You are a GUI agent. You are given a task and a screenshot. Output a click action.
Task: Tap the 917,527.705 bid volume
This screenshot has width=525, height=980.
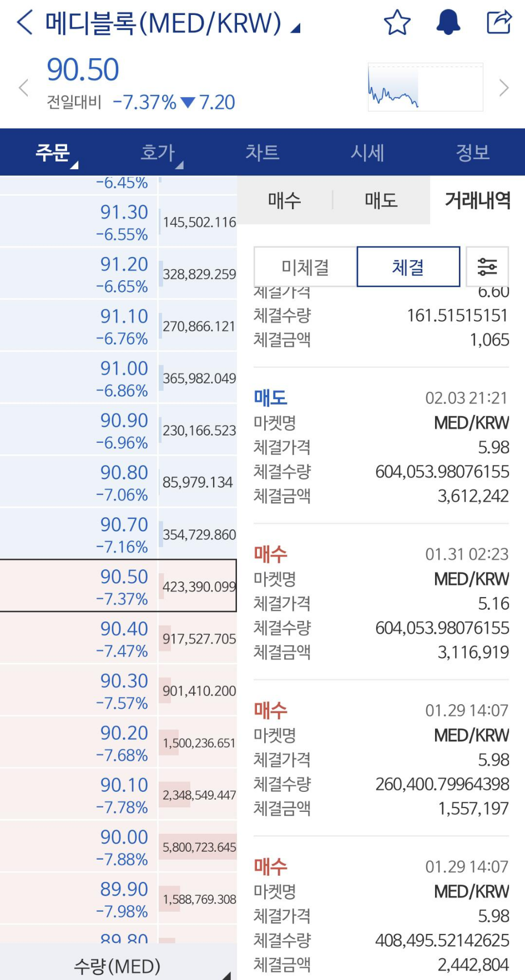[x=199, y=639]
